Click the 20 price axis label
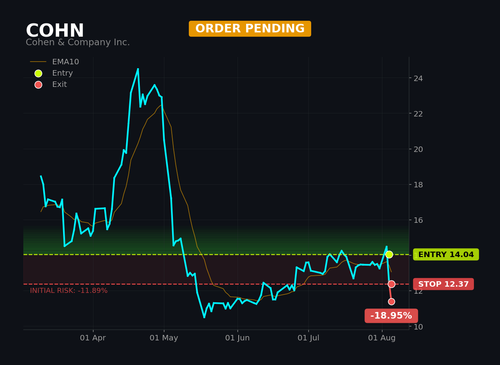 (418, 149)
